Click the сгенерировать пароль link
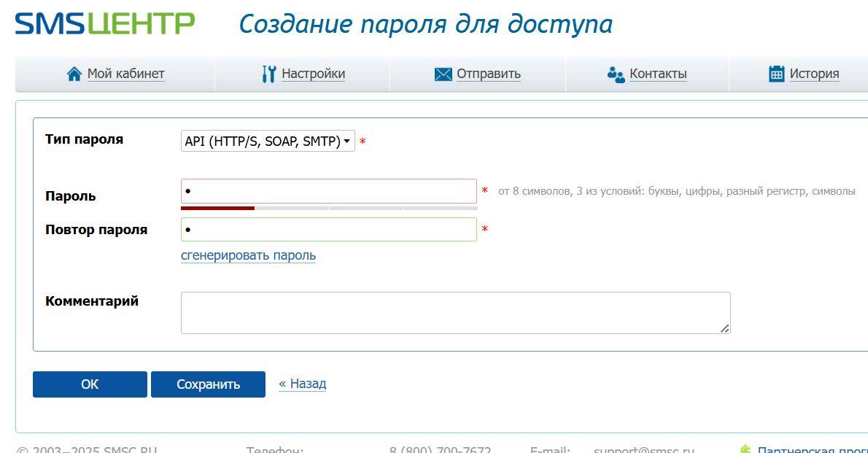 coord(249,255)
